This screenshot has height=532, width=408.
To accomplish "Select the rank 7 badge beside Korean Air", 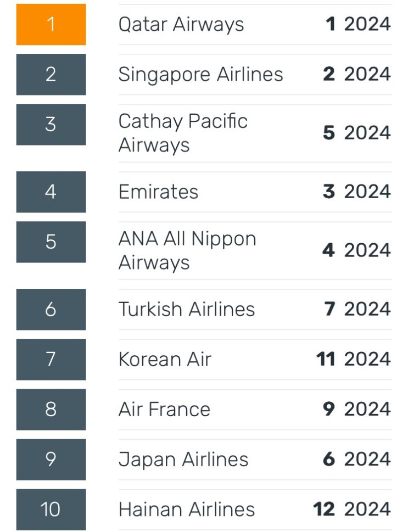I will pos(51,360).
